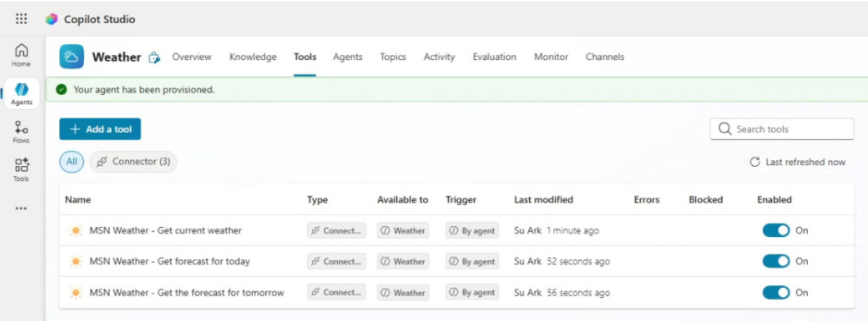Click the refresh icon near Last refreshed

click(754, 162)
